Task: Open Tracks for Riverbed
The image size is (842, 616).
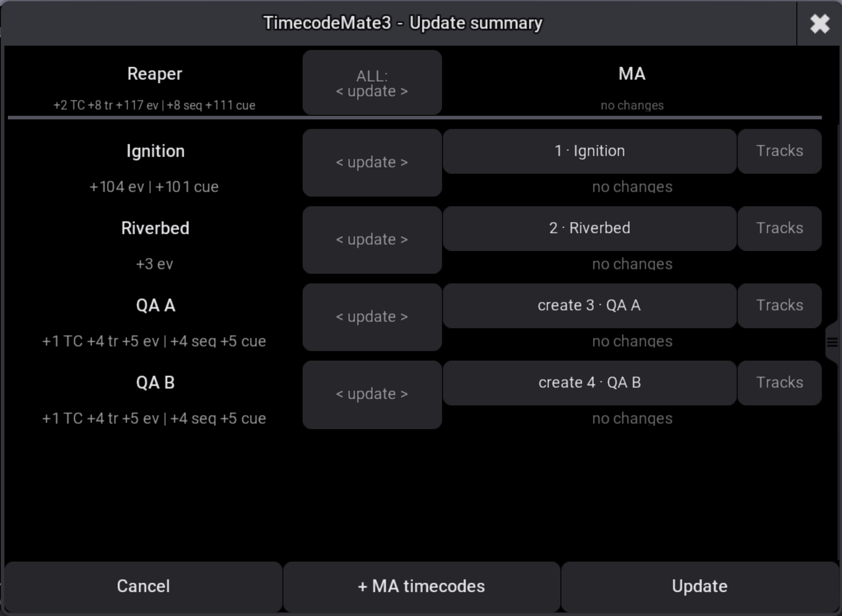Action: (779, 229)
